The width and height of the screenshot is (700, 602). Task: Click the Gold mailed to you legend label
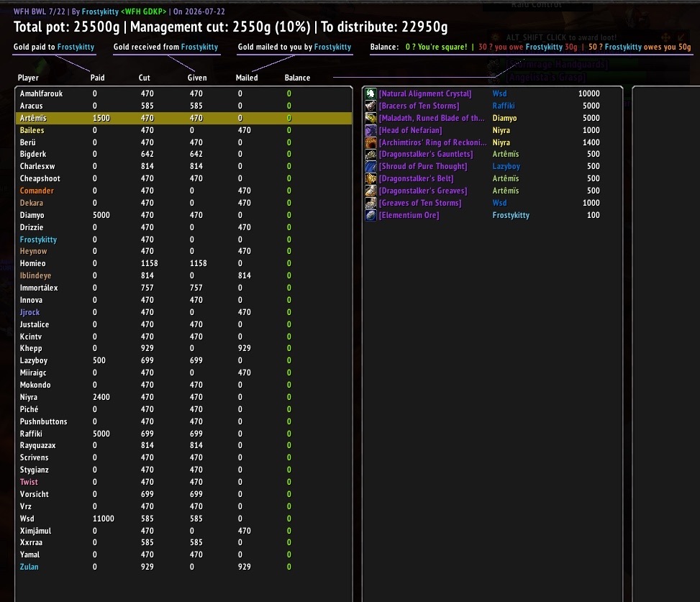pyautogui.click(x=295, y=47)
